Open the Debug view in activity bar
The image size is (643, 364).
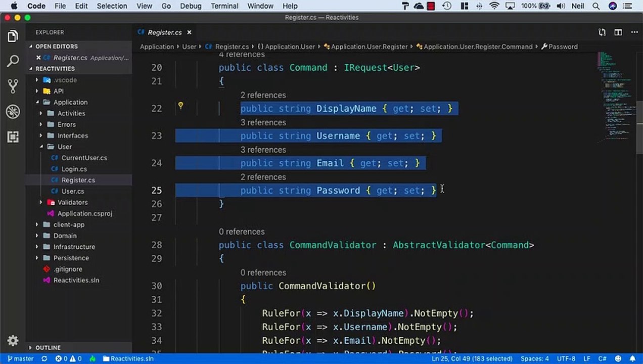pos(13,111)
